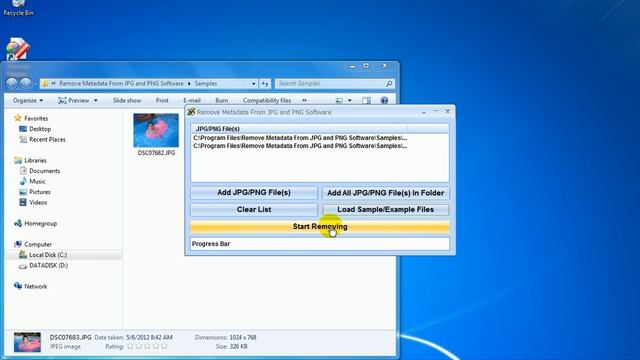This screenshot has width=640, height=360.
Task: Toggle the preview pane icon in Explorer
Action: [x=366, y=100]
